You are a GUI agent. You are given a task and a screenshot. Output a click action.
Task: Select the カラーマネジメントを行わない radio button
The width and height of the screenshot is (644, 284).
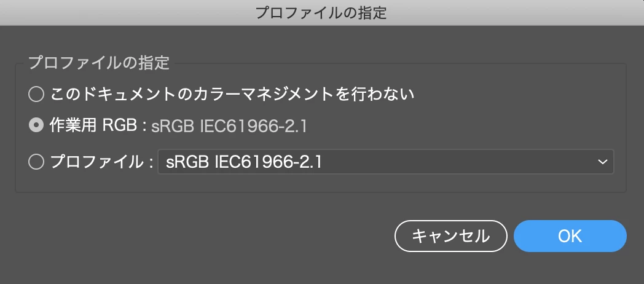pos(36,95)
